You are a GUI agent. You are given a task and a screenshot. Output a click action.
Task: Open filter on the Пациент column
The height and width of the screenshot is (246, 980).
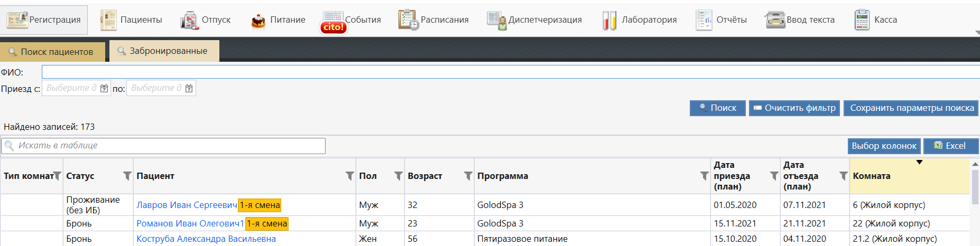pos(349,176)
